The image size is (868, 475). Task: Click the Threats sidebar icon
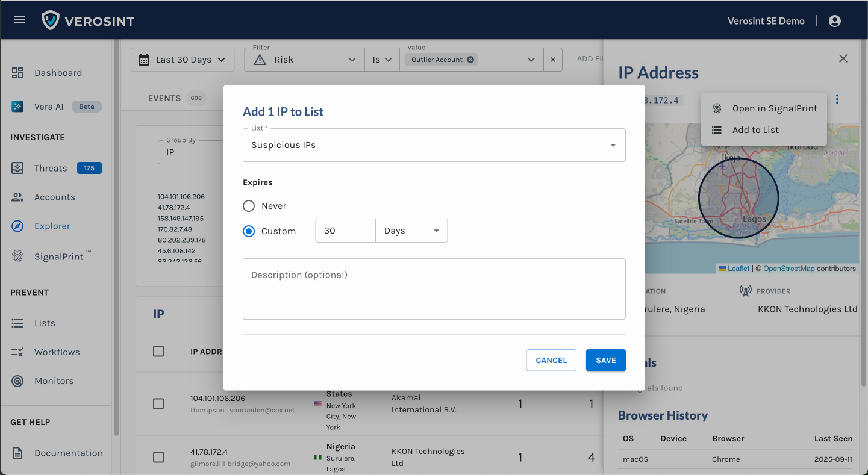click(17, 168)
